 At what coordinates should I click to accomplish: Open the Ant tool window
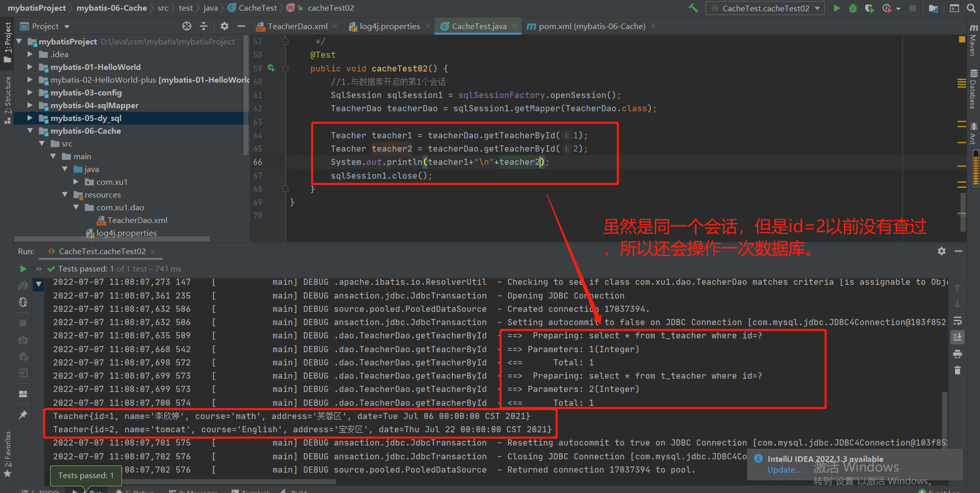click(x=973, y=133)
